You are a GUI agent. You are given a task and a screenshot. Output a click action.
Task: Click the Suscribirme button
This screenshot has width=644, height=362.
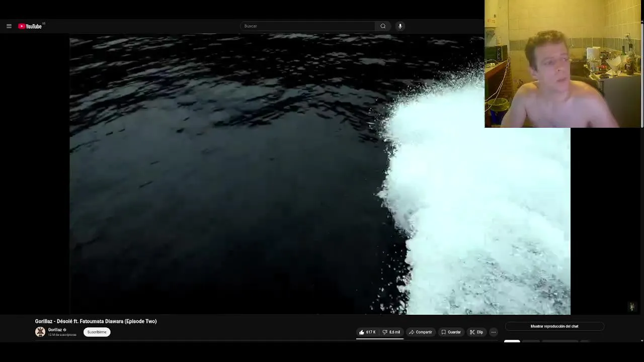[97, 332]
